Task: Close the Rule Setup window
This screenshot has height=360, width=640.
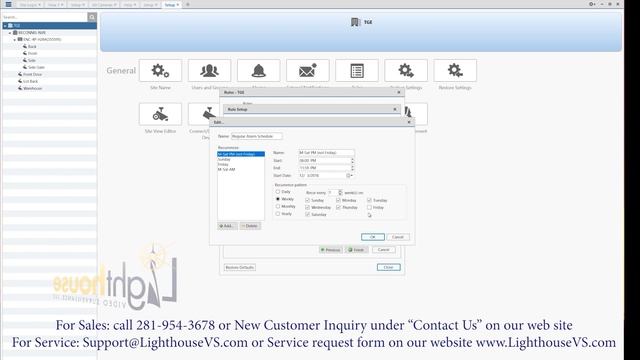Action: [395, 109]
